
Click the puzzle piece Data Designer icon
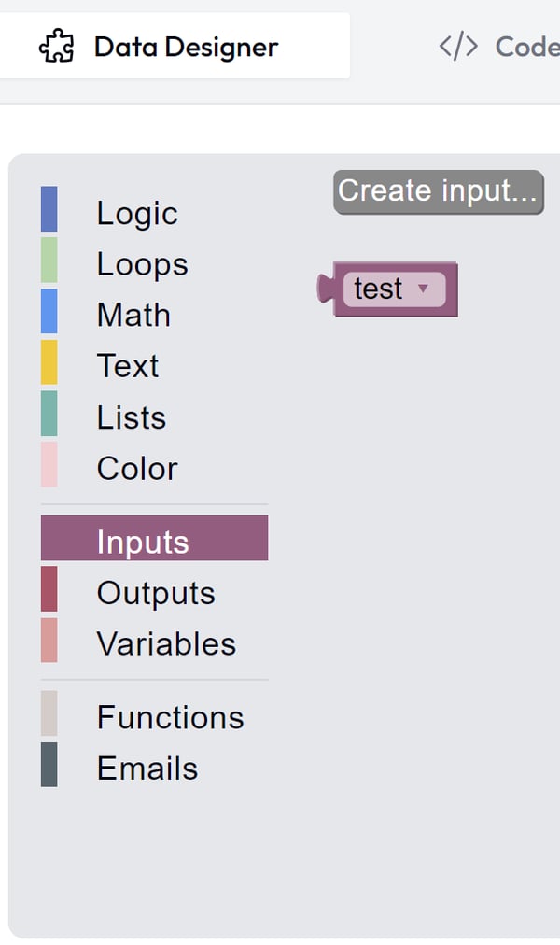click(x=57, y=47)
